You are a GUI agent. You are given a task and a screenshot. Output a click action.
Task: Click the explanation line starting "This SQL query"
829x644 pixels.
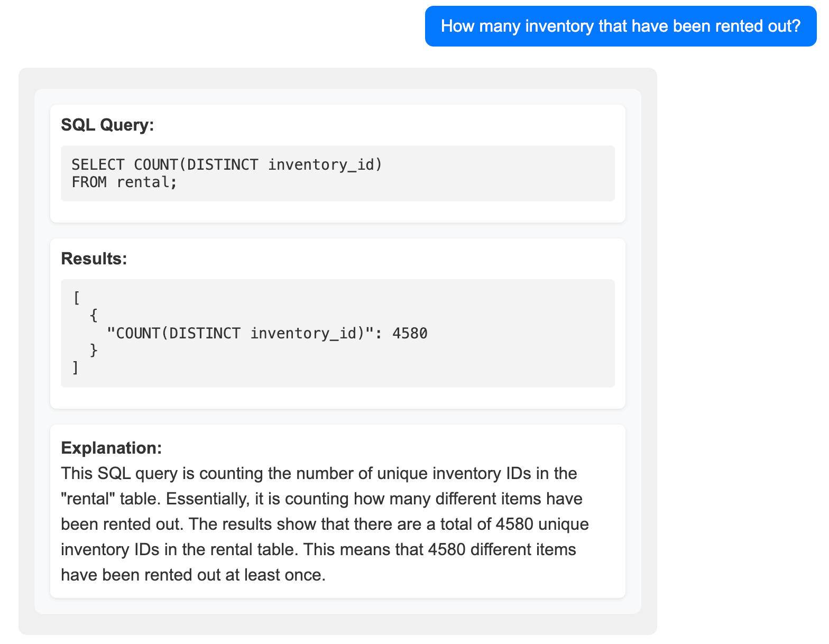coord(319,473)
